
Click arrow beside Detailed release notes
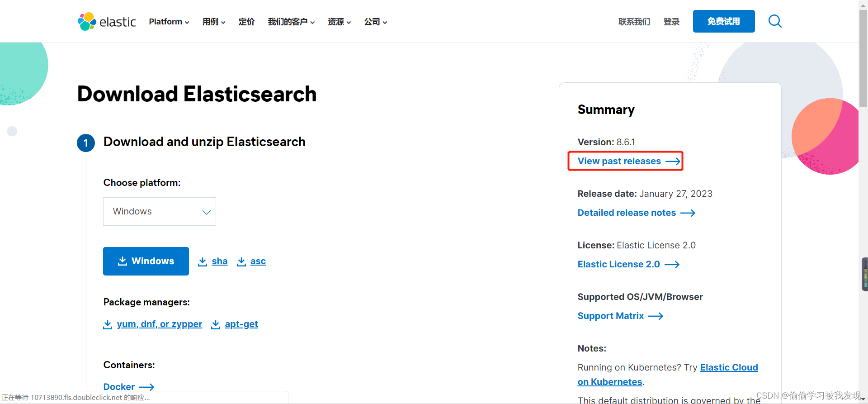(x=688, y=213)
